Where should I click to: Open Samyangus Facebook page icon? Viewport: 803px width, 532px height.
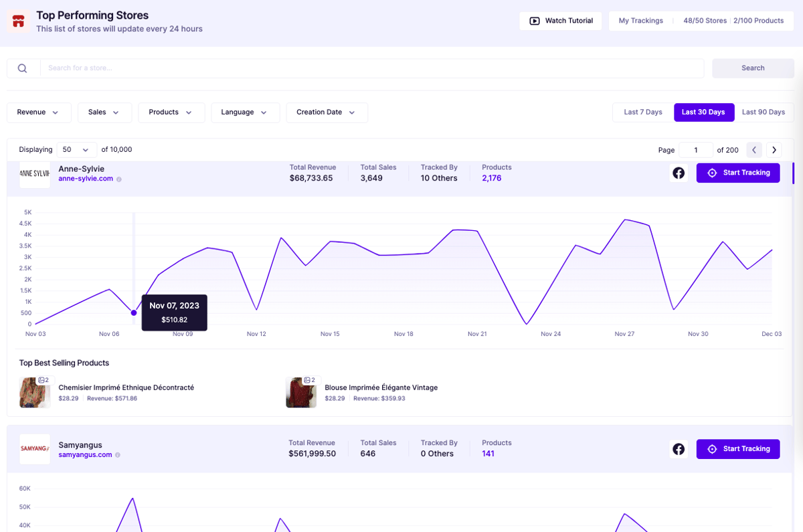tap(679, 449)
